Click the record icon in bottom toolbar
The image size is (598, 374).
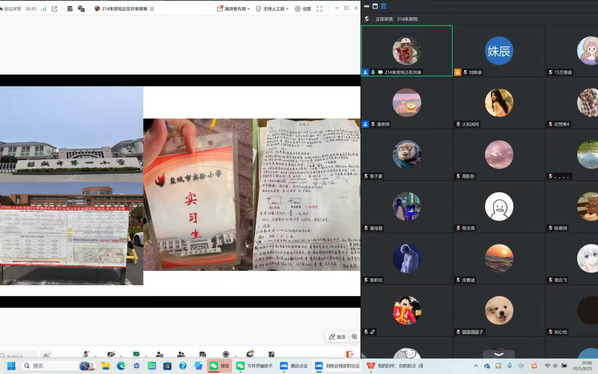click(226, 354)
